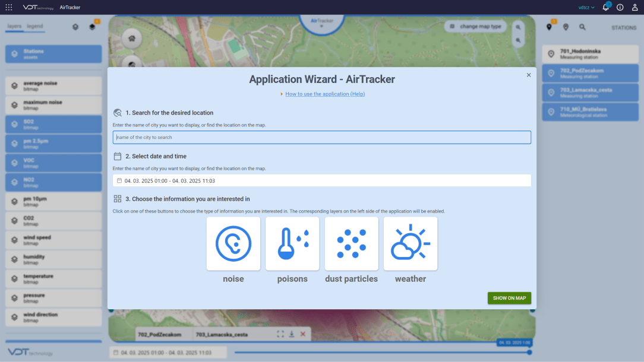
Task: Close the station chart with red X
Action: click(303, 334)
